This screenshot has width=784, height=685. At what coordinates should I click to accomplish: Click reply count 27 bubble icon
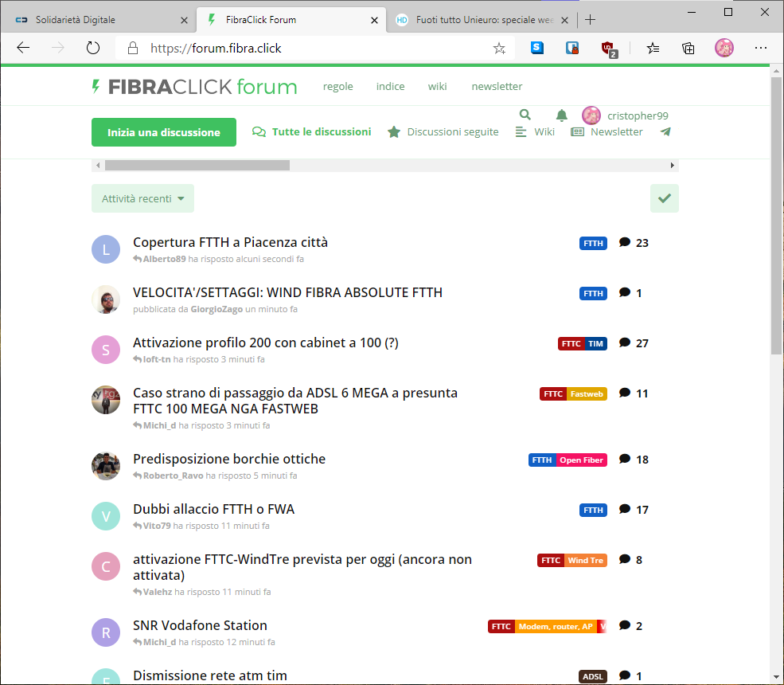pos(625,342)
